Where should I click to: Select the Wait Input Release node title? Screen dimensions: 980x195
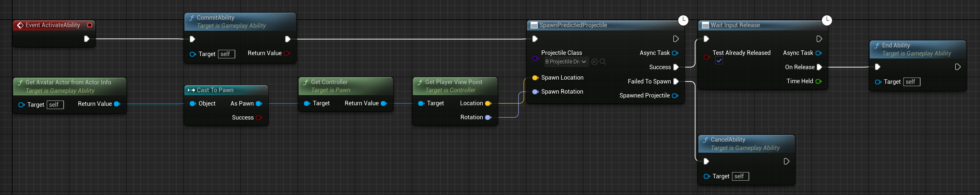coord(735,25)
